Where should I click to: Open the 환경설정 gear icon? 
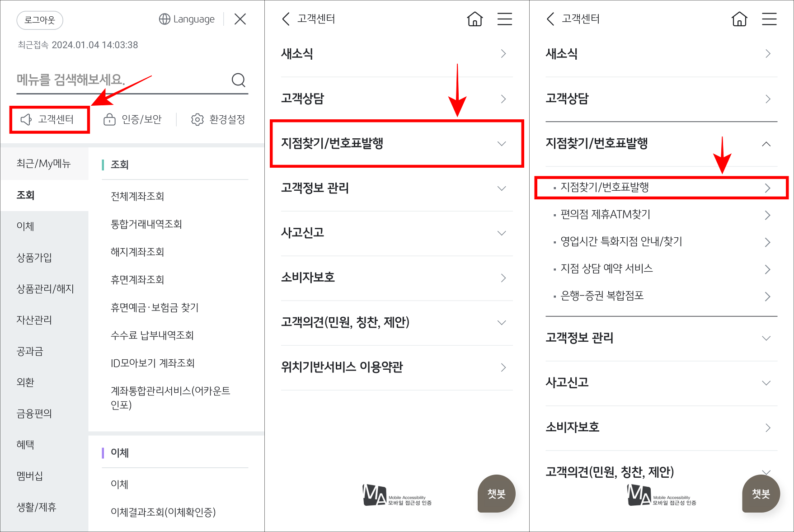point(197,119)
